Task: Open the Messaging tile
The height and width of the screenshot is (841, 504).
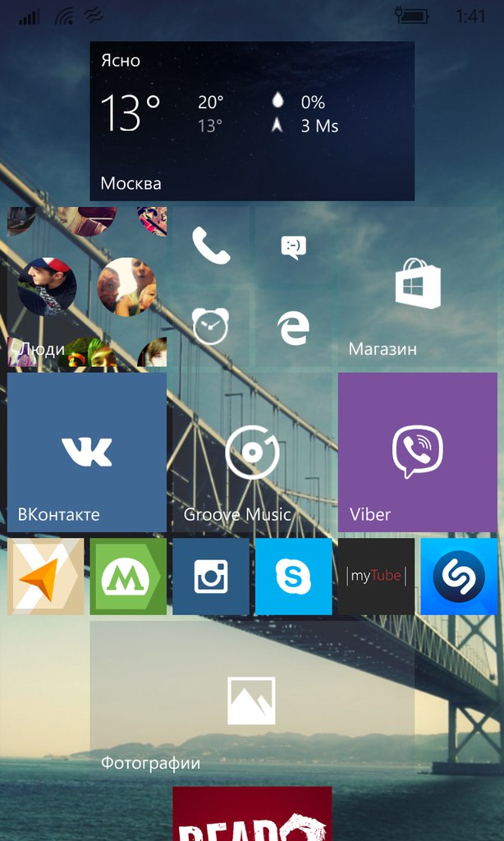Action: [293, 246]
